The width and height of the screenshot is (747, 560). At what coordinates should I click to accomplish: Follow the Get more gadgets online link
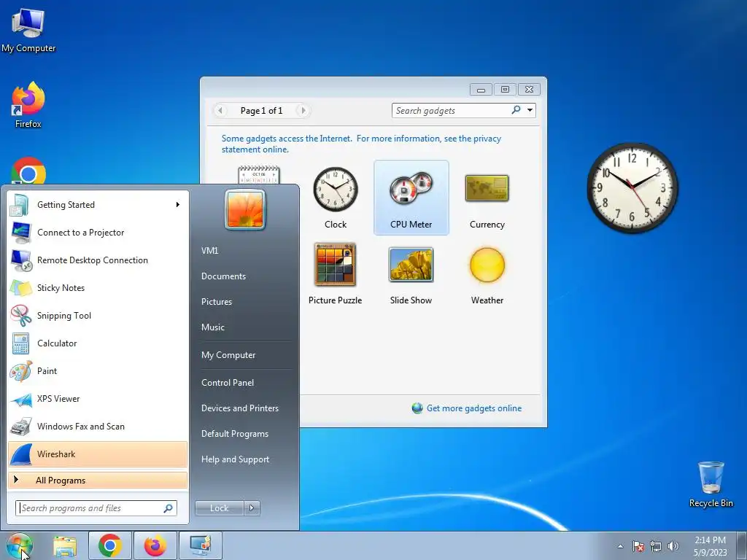[x=473, y=408]
